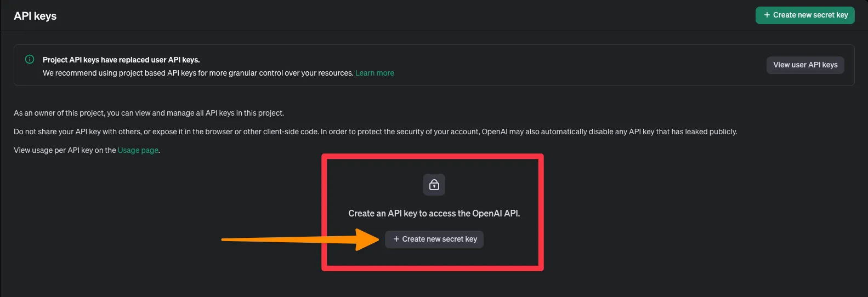Follow the Usage page link
Viewport: 868px width, 297px height.
138,150
